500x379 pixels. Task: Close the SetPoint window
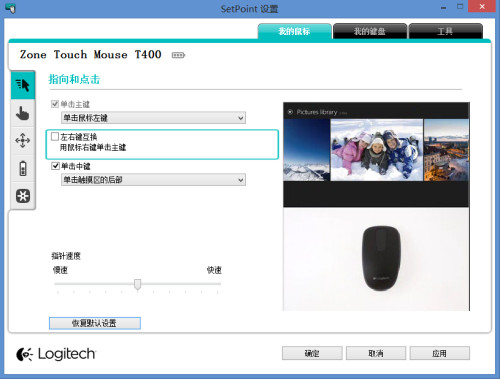pyautogui.click(x=482, y=6)
